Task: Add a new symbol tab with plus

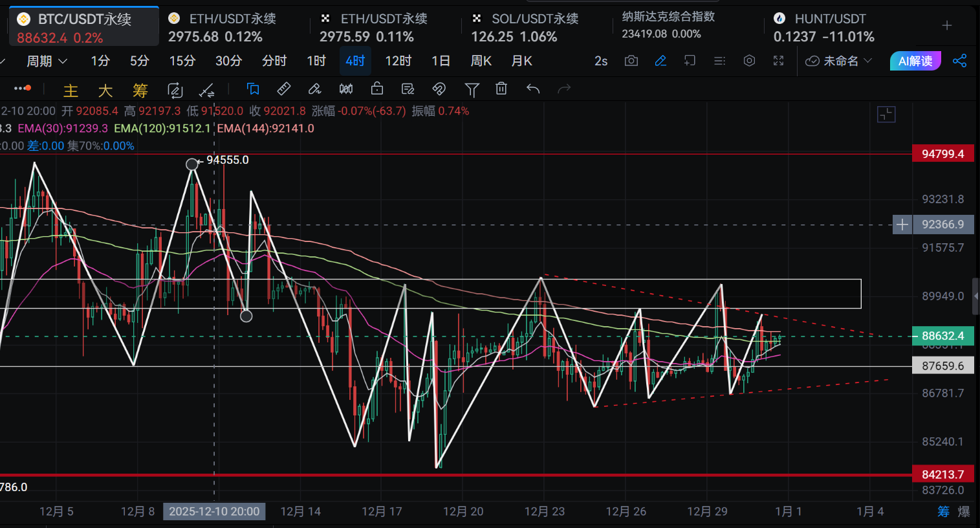Action: pyautogui.click(x=947, y=26)
